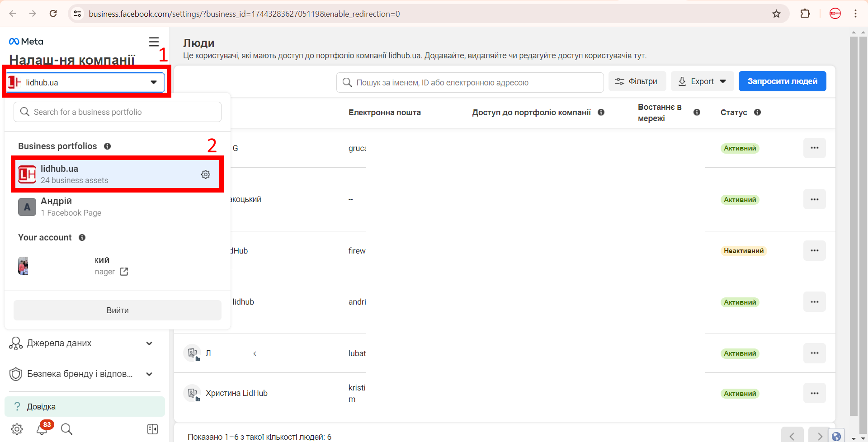Show info for Статус column
The height and width of the screenshot is (442, 868).
pyautogui.click(x=758, y=113)
